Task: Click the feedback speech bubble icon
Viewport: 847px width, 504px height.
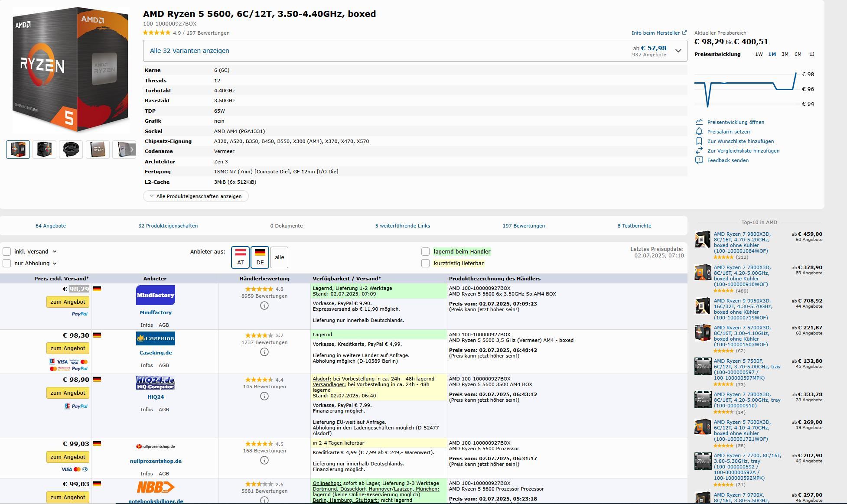Action: pyautogui.click(x=699, y=160)
